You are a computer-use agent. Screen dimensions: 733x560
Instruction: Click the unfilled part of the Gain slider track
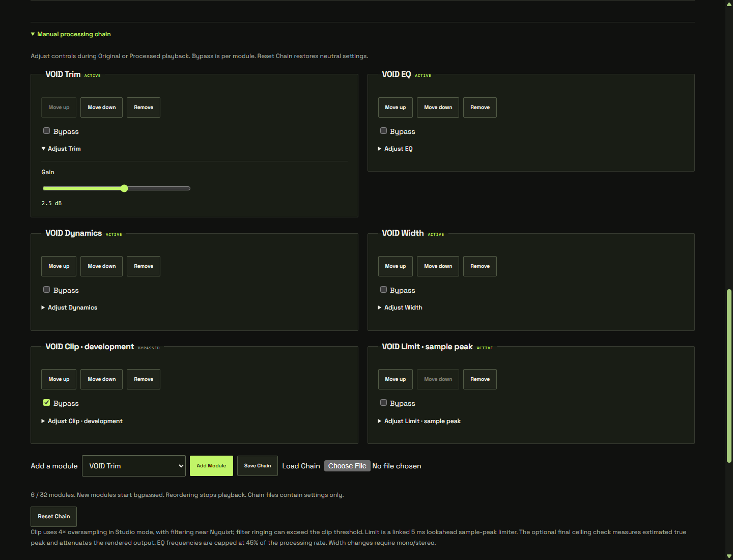coord(159,188)
